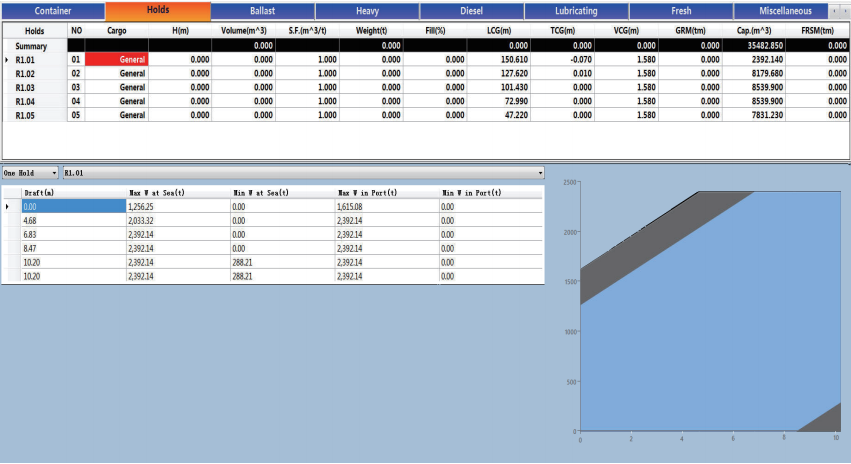The width and height of the screenshot is (851, 464).
Task: Open the Lubricating tab
Action: 576,11
